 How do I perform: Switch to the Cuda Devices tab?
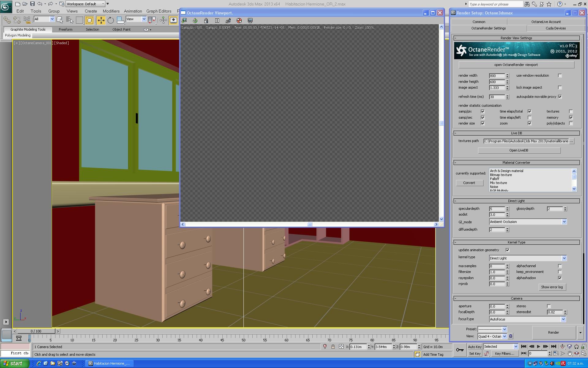556,28
